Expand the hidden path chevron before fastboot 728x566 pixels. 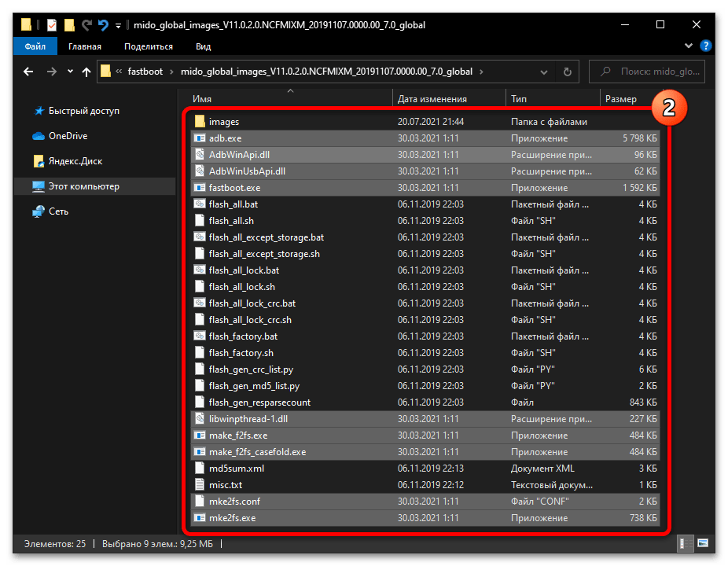[119, 72]
